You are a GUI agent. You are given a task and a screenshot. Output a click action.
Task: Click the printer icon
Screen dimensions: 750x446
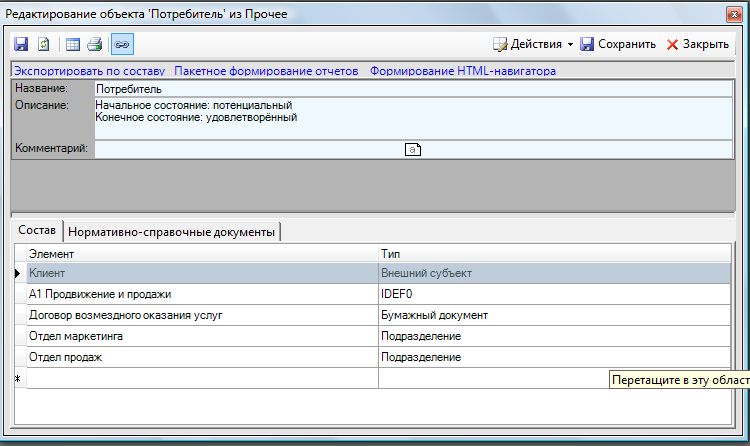click(x=95, y=44)
